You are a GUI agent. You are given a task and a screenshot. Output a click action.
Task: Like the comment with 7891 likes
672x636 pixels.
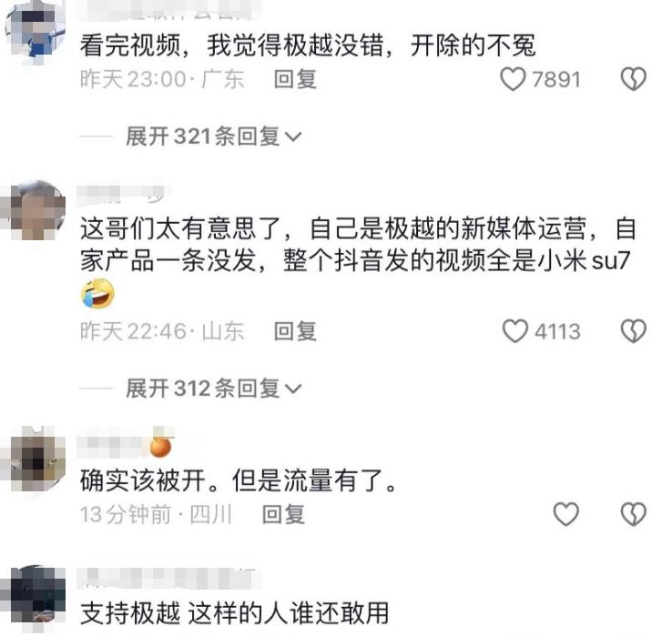pos(513,79)
